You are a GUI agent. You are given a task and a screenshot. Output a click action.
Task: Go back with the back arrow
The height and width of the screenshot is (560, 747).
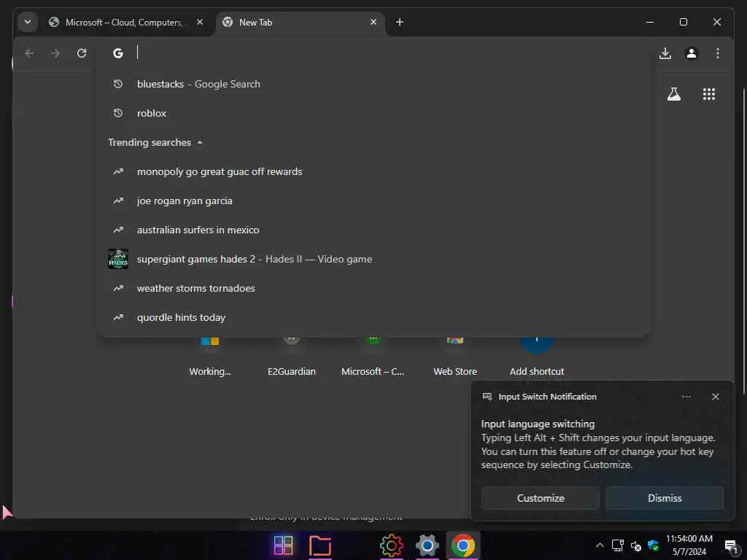pos(29,52)
